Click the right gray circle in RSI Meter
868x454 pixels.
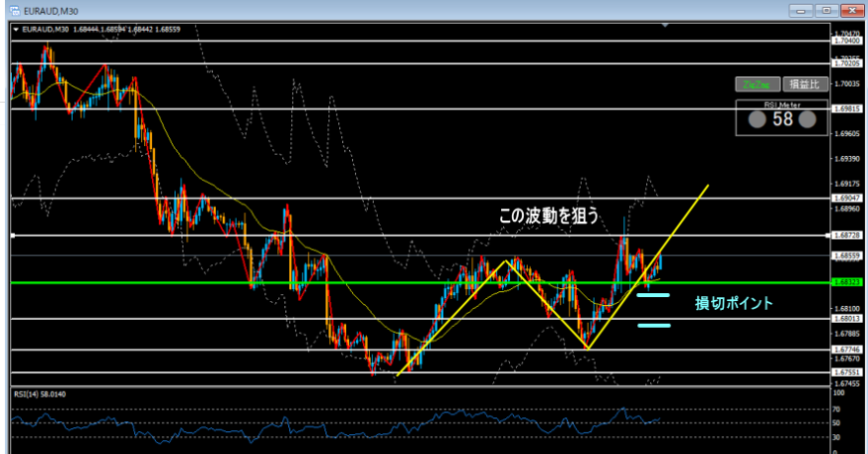coord(807,119)
